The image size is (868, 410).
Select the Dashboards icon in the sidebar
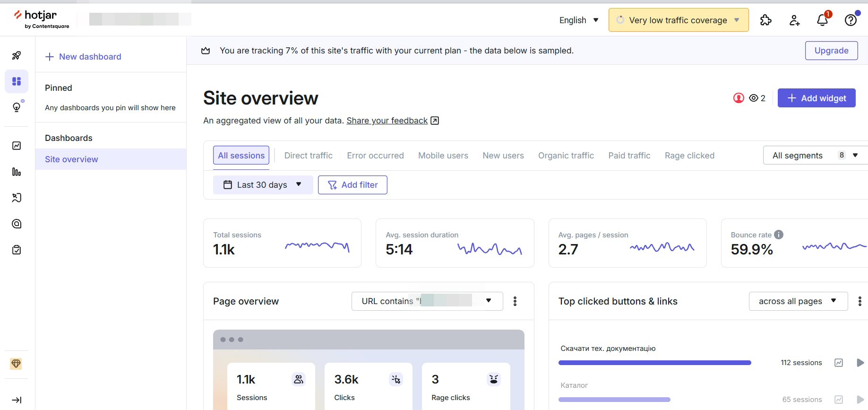(17, 81)
